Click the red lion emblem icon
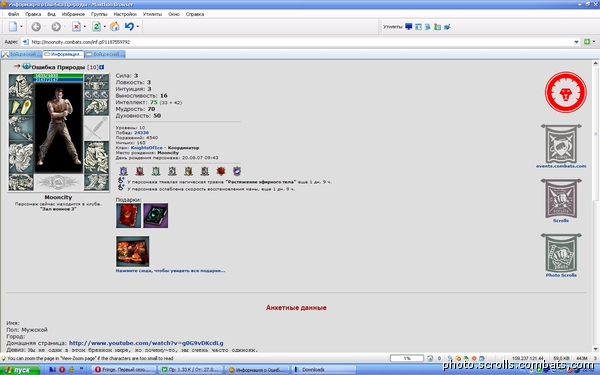Screen dimensions: 600x375 (566, 92)
